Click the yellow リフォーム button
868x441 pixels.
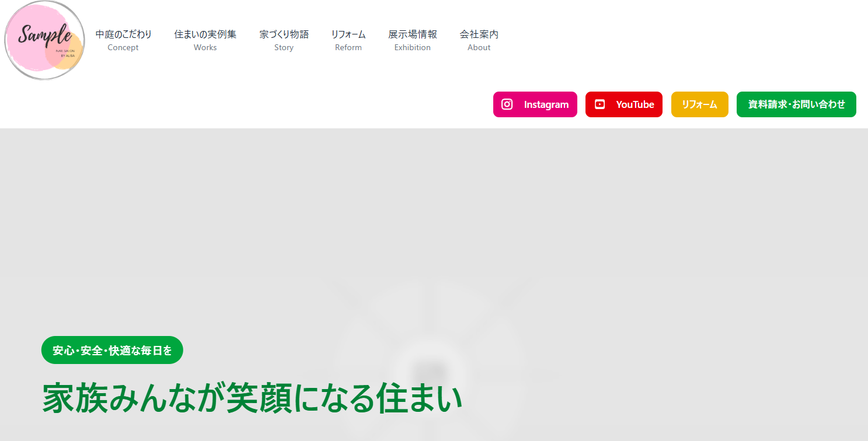pos(700,104)
